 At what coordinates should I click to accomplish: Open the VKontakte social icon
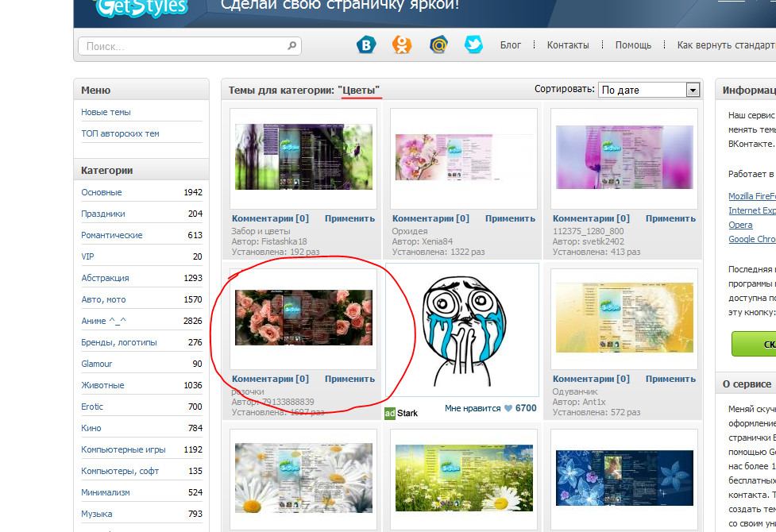tap(366, 45)
